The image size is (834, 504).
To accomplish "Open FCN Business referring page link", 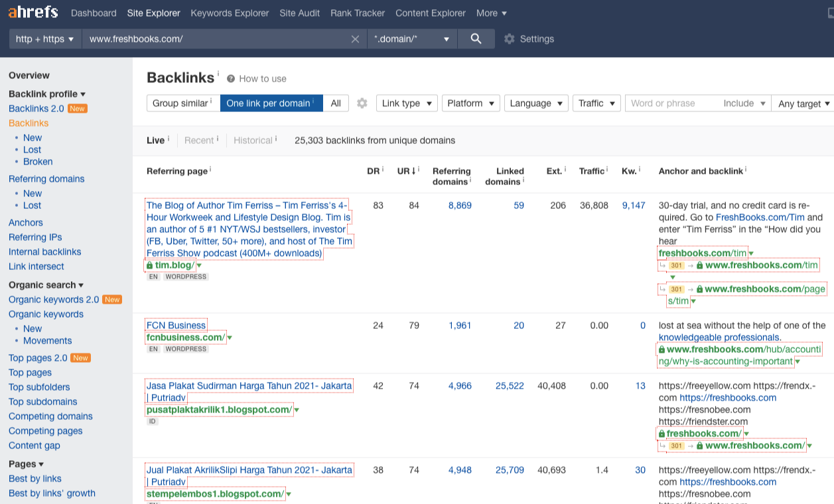I will click(176, 326).
